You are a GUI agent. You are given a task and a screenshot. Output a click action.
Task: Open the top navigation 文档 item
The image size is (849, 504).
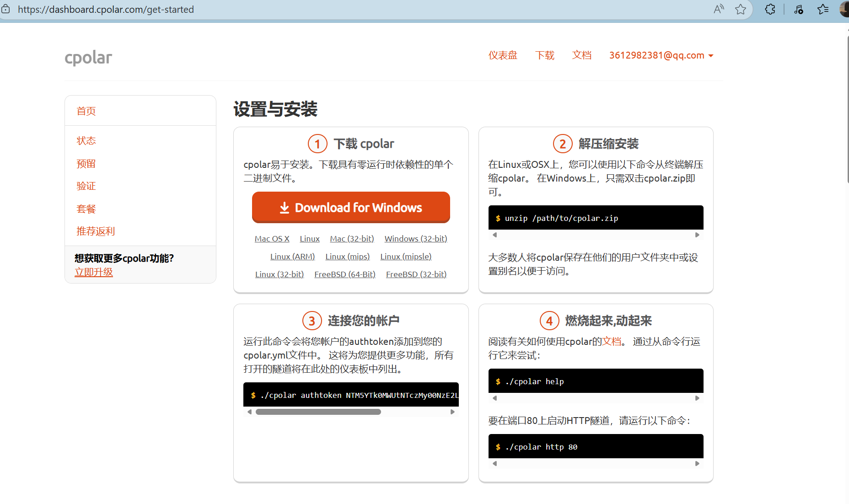pyautogui.click(x=582, y=55)
